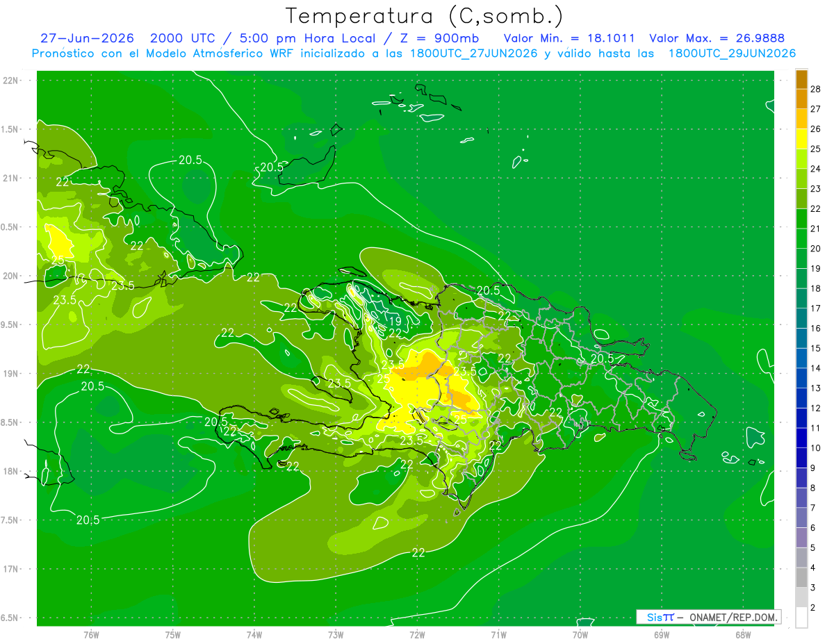The width and height of the screenshot is (834, 644).
Task: Click the '71W' longitude axis label
Action: [x=498, y=634]
